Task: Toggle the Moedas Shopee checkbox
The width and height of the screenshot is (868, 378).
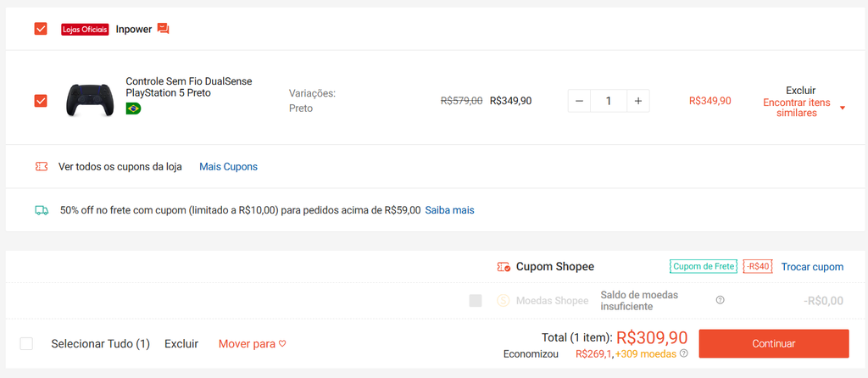Action: [476, 301]
